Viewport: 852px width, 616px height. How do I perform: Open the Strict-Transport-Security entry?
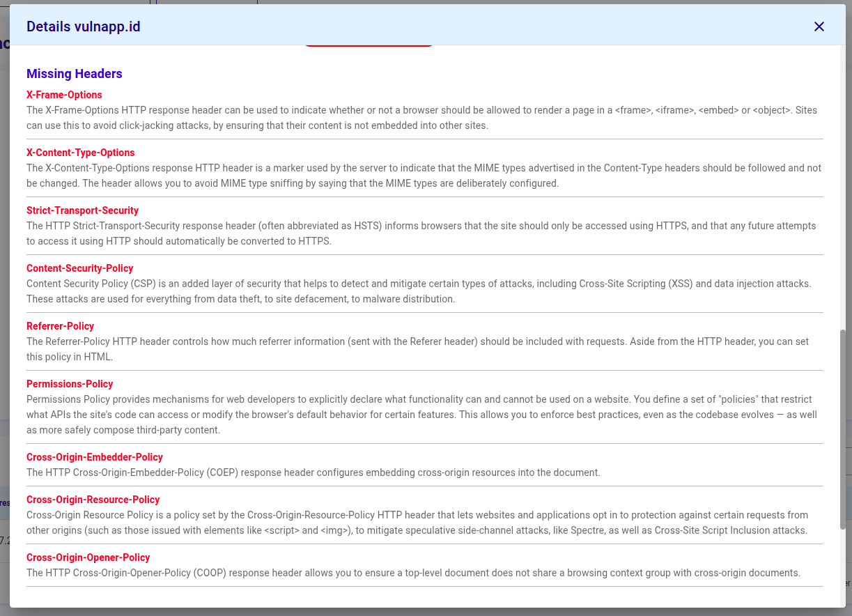[82, 210]
